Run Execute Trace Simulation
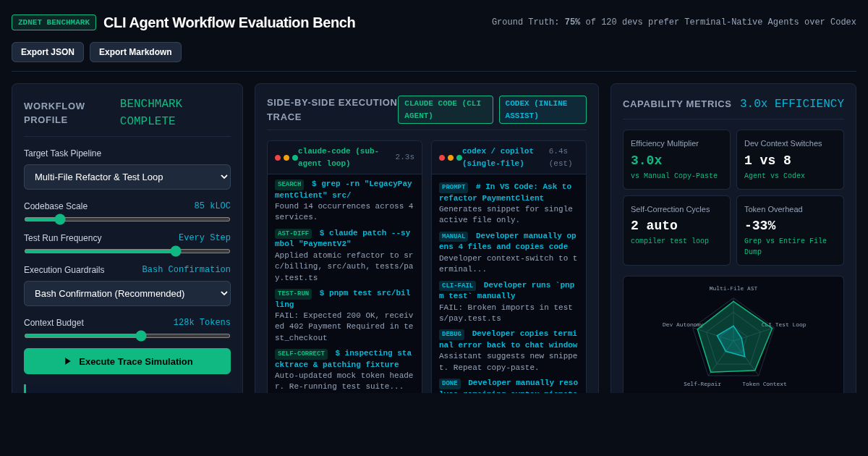The image size is (868, 456). (x=127, y=361)
